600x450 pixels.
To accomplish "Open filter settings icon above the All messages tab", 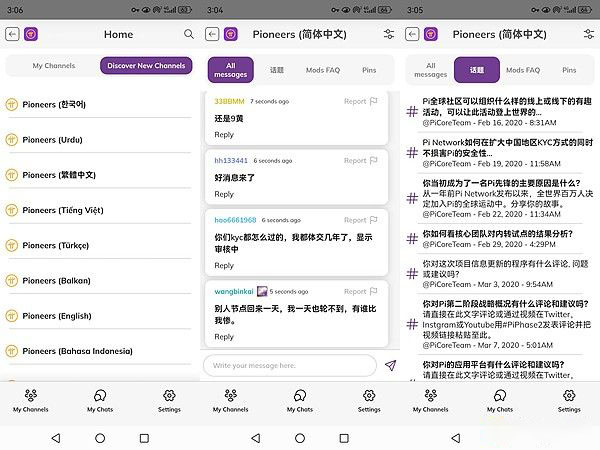I will coord(389,34).
